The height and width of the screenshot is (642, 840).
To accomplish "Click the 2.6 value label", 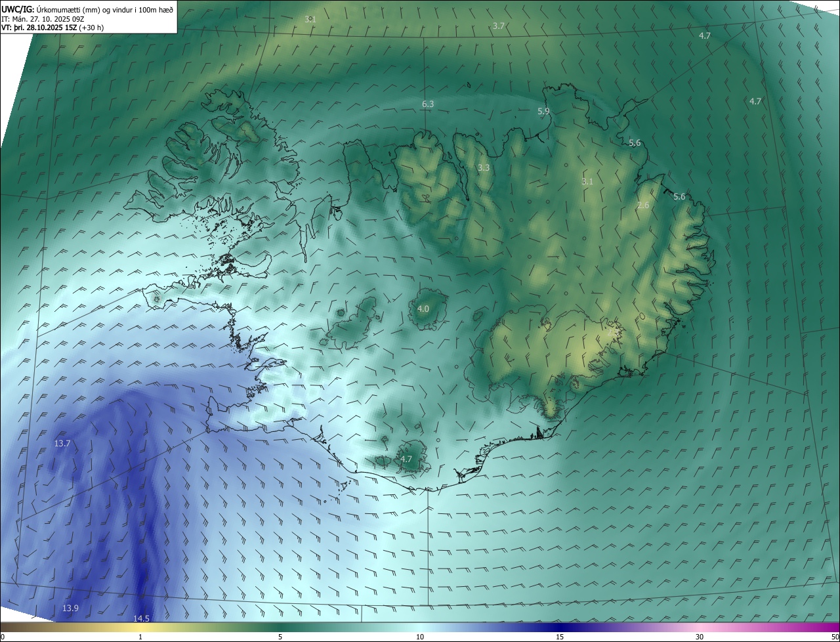I will point(643,205).
